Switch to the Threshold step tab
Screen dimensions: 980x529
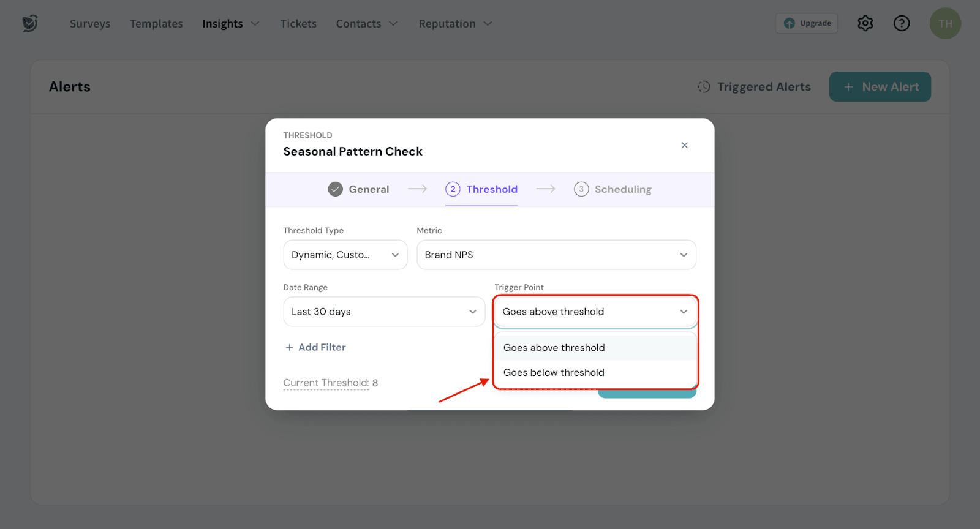[x=482, y=189]
